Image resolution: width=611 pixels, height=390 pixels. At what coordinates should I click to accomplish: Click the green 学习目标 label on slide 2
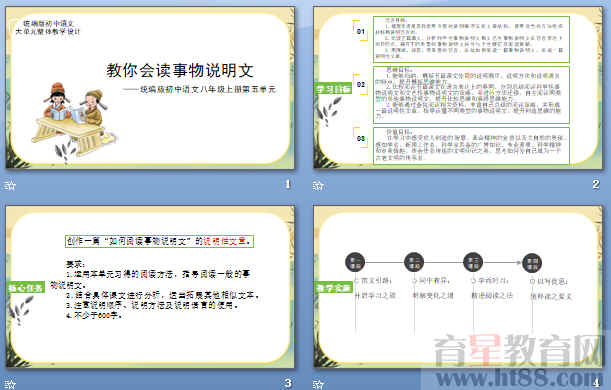point(333,89)
